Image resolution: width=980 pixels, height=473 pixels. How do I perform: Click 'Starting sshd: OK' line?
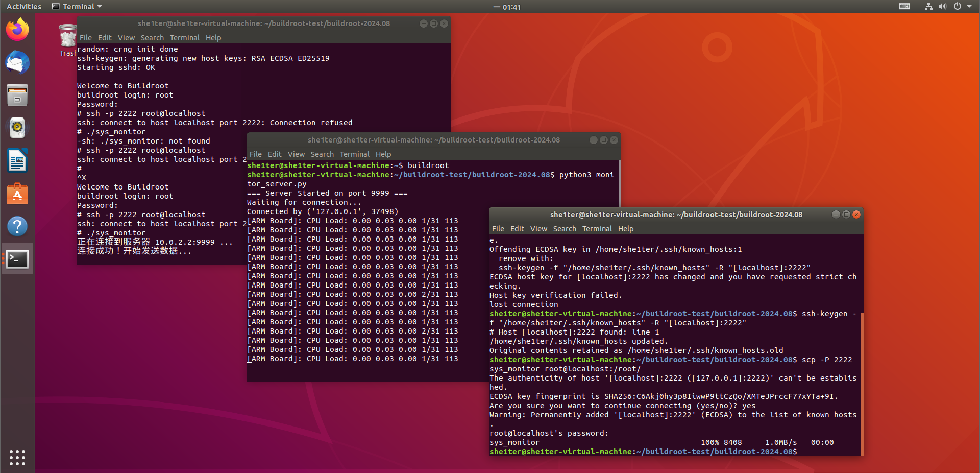click(x=116, y=67)
